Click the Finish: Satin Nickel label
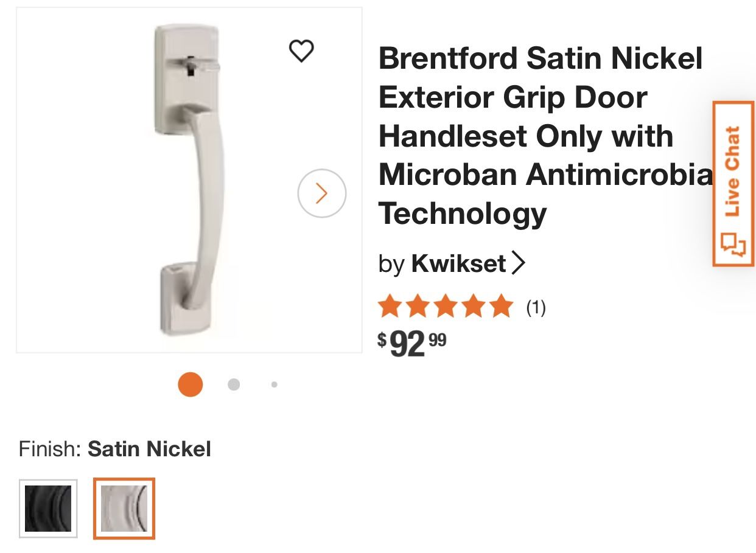The height and width of the screenshot is (553, 756). (114, 449)
